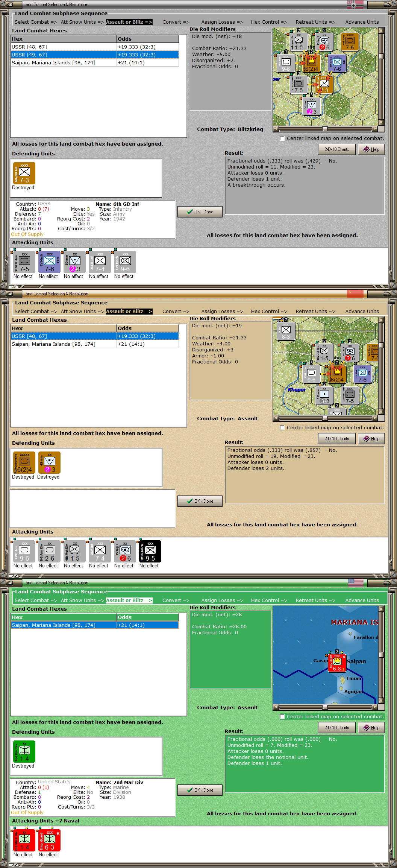Click the Saipan 6-3 unit on bottom map
The height and width of the screenshot is (868, 397).
point(337,663)
